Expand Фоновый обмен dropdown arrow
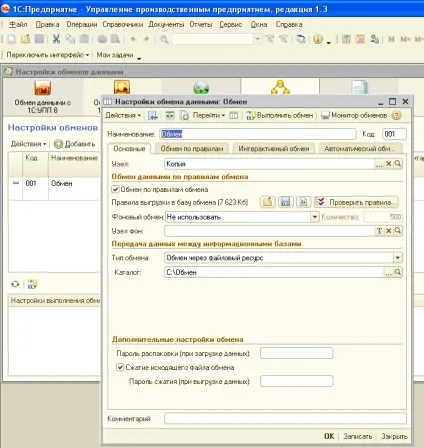Viewport: 424px width, 448px height. click(315, 217)
